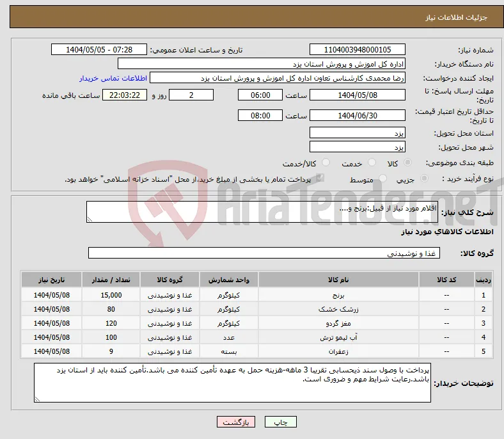This screenshot has height=439, width=504.
Task: Click the آب لیمو ترش item name cell
Action: click(338, 337)
